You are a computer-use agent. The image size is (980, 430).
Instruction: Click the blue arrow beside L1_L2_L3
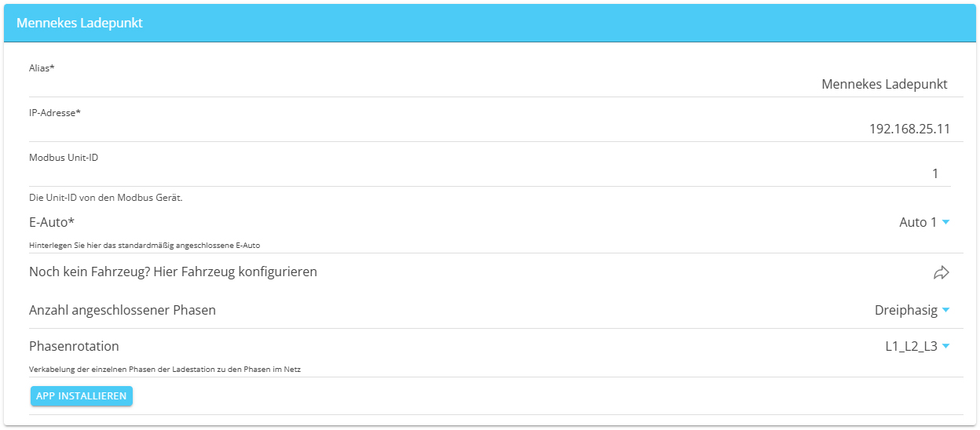click(945, 346)
